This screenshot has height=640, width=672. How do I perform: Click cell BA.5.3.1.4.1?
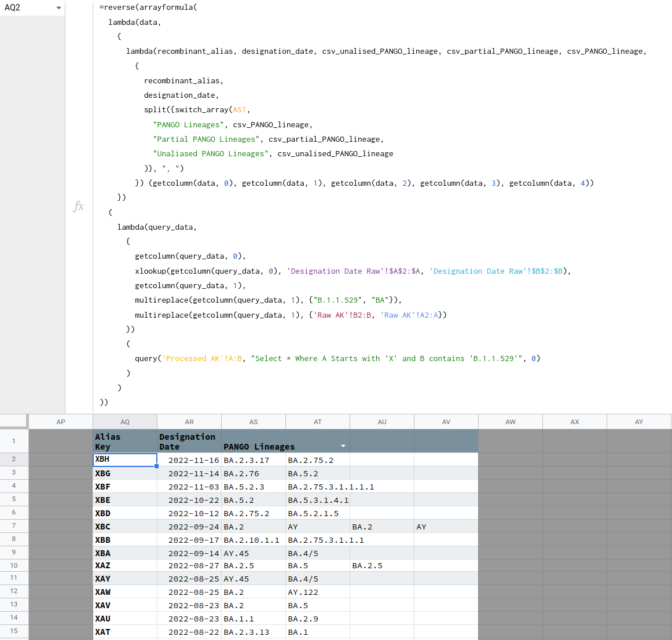coord(318,500)
